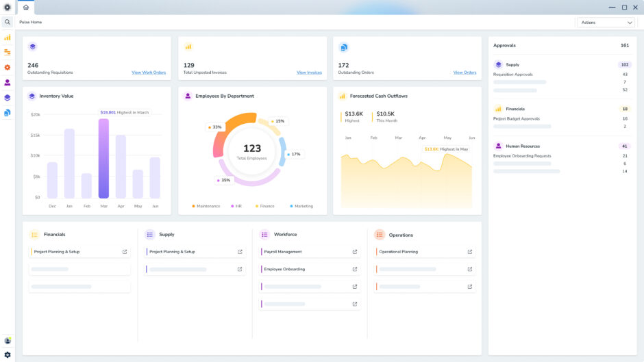Click the user profile avatar icon
This screenshot has height=362, width=644.
(x=8, y=340)
